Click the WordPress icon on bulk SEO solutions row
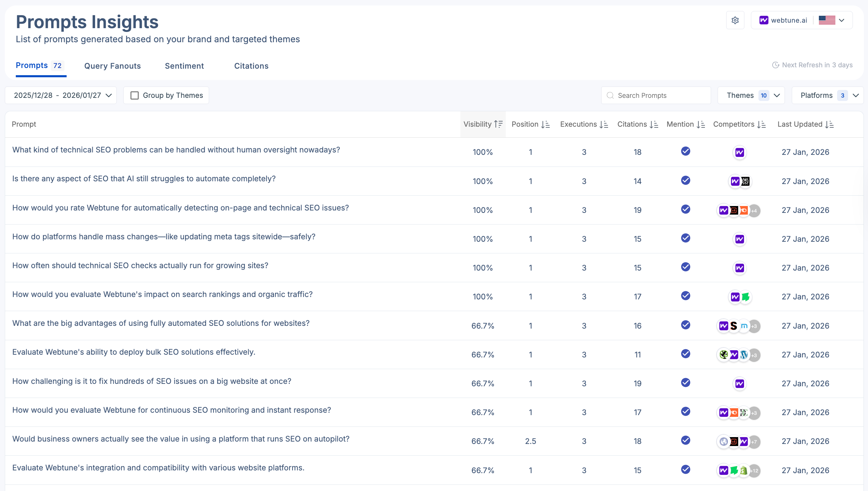 743,355
